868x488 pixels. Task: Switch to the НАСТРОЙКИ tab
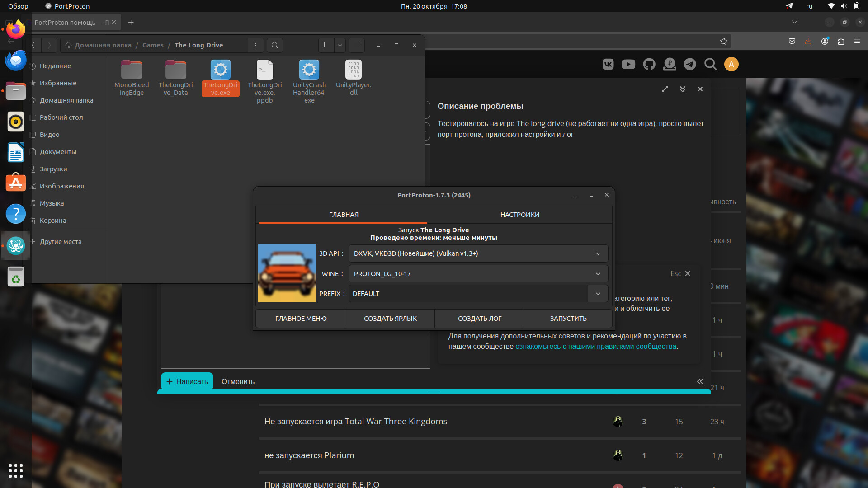click(x=519, y=215)
